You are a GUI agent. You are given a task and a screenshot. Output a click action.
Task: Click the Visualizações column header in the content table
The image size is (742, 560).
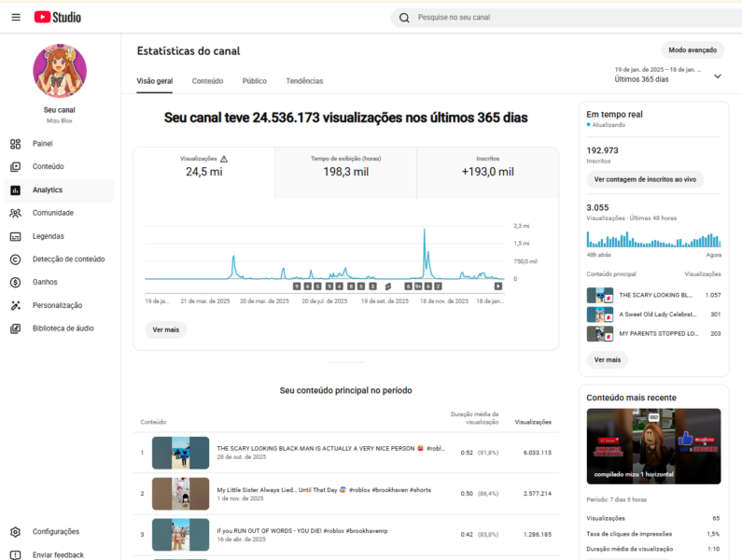click(533, 422)
